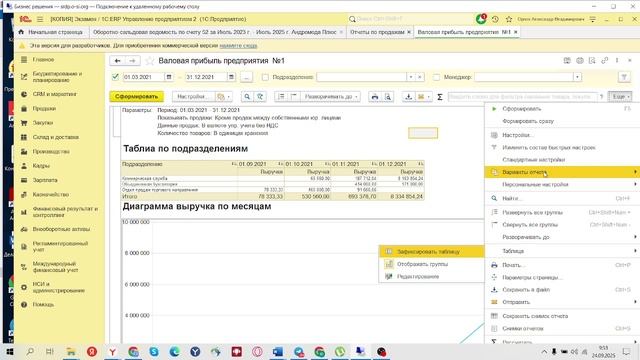Click collapse all groups toolbar icon

293,97
